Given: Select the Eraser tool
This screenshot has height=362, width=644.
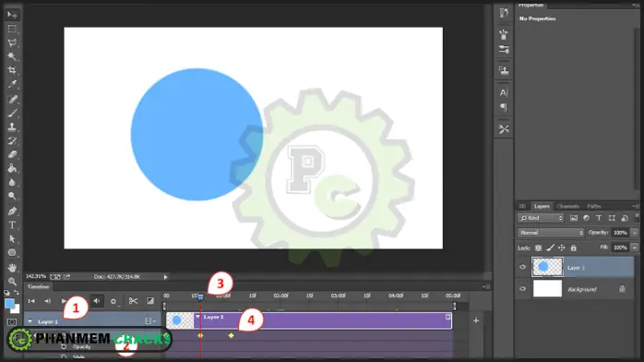Looking at the screenshot, I should pyautogui.click(x=12, y=155).
